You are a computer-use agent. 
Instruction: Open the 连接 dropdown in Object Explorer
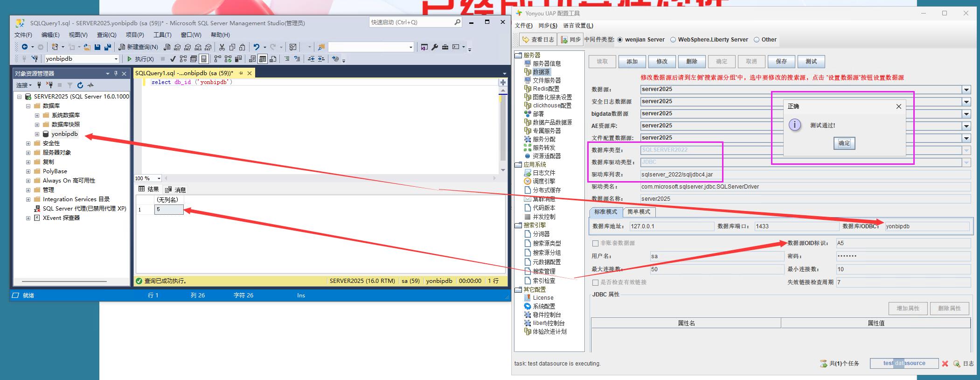24,85
